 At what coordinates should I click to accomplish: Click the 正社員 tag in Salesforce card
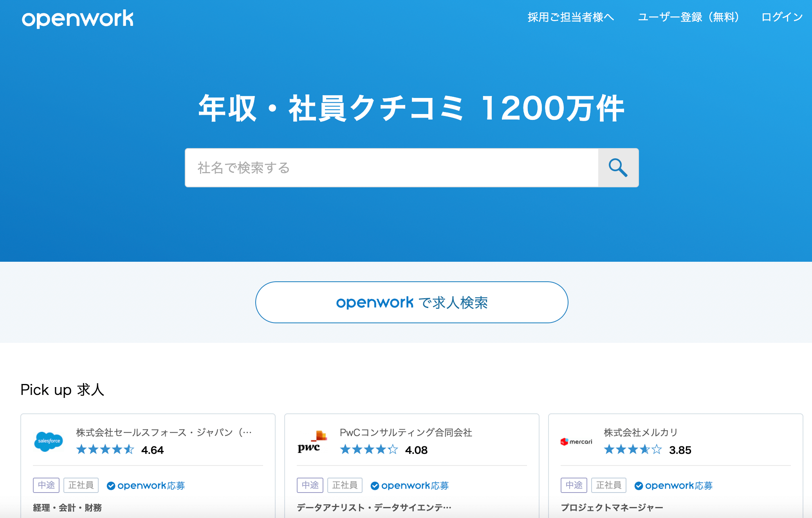point(81,485)
